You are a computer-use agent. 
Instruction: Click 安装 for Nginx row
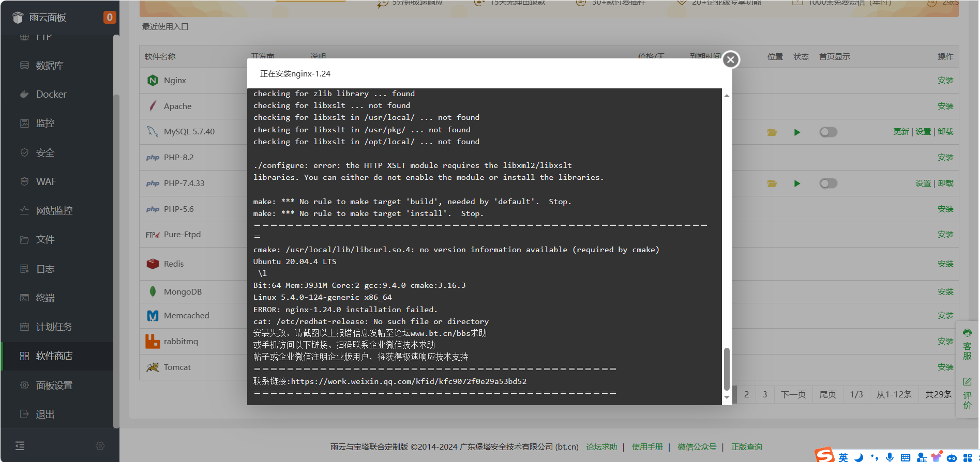945,80
